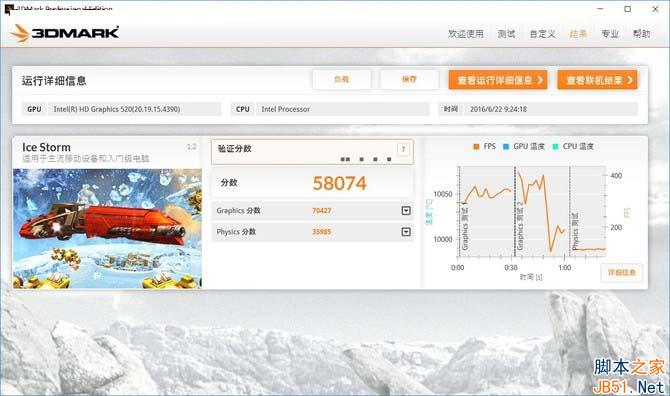Open the 自定义 tab
The image size is (670, 396).
pos(543,34)
